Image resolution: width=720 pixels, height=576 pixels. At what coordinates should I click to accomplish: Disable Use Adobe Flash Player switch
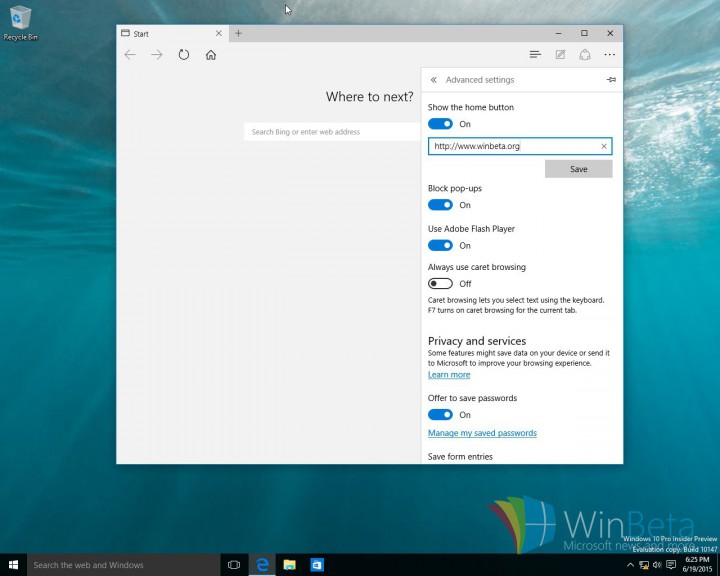(440, 245)
